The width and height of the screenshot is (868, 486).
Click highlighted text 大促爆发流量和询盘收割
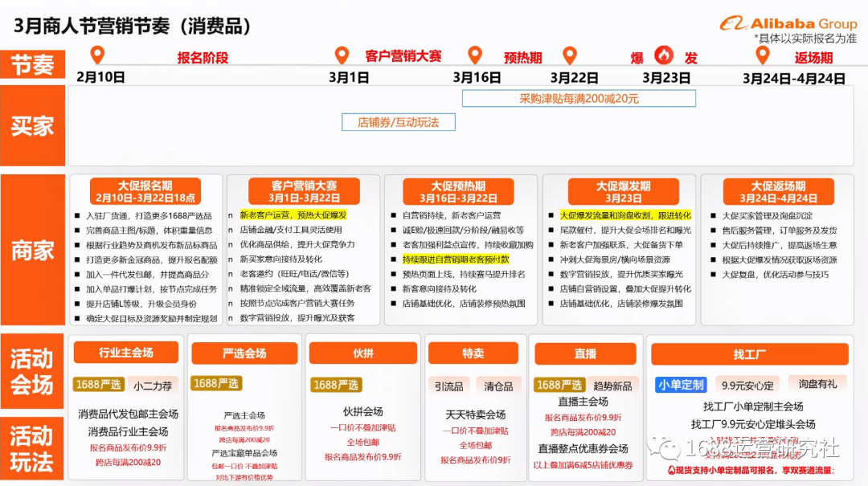pyautogui.click(x=606, y=214)
